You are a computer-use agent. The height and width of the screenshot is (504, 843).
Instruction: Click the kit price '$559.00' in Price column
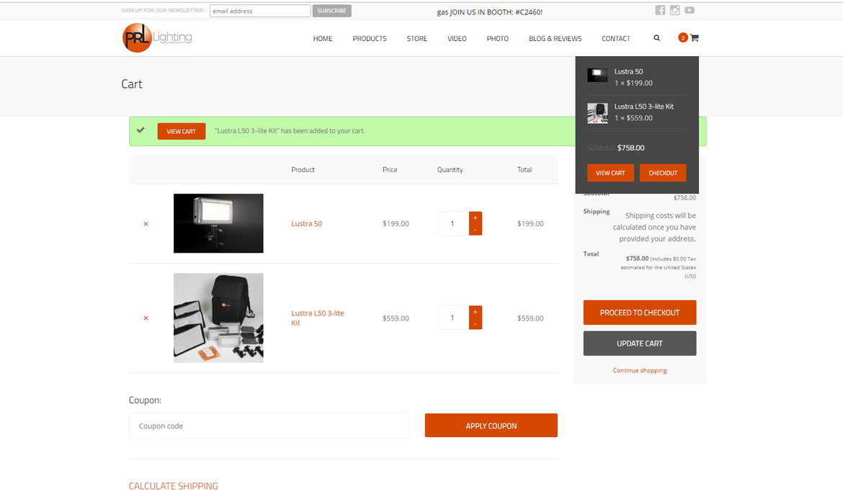pyautogui.click(x=396, y=318)
